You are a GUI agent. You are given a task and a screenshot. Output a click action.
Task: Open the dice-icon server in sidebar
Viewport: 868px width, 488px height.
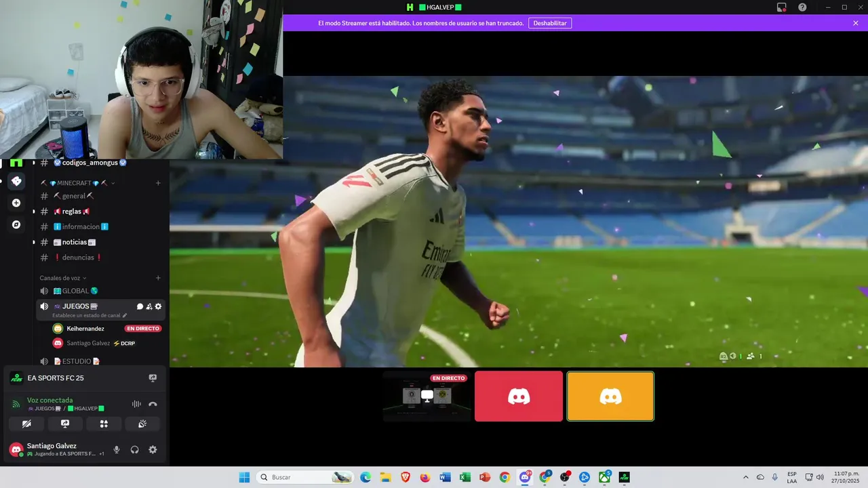tap(16, 181)
